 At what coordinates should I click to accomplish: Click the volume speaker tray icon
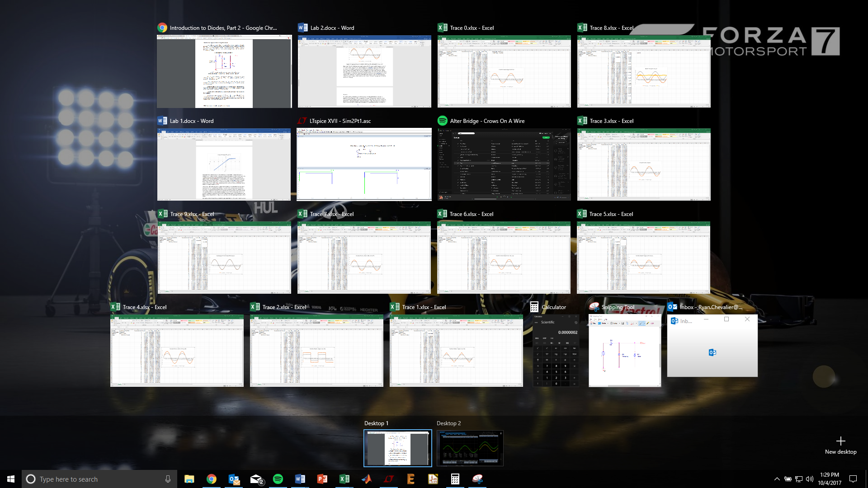(810, 479)
